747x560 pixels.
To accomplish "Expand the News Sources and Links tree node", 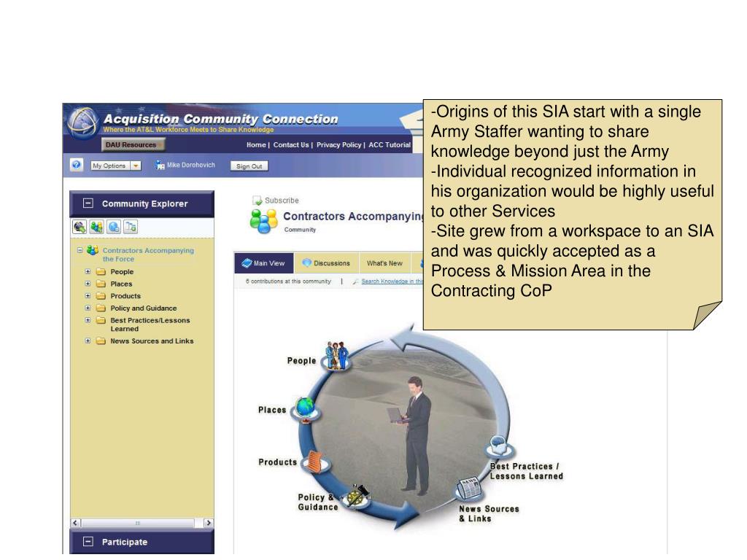I will 88,341.
